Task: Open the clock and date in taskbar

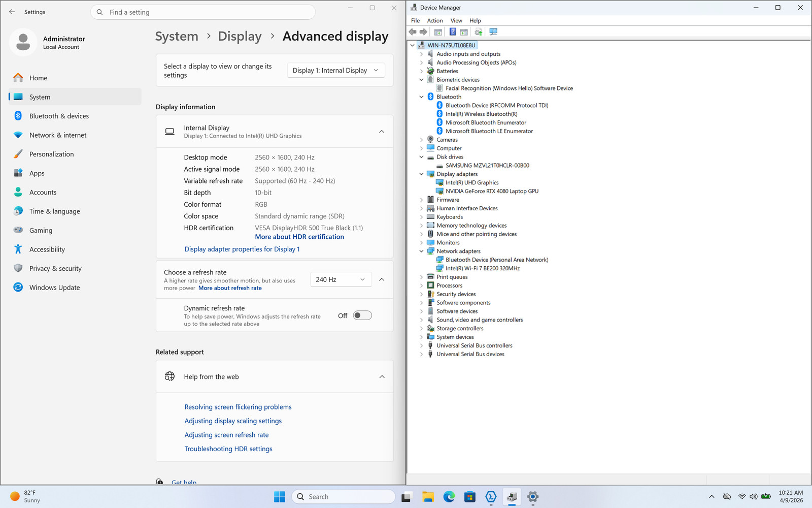Action: [x=791, y=496]
